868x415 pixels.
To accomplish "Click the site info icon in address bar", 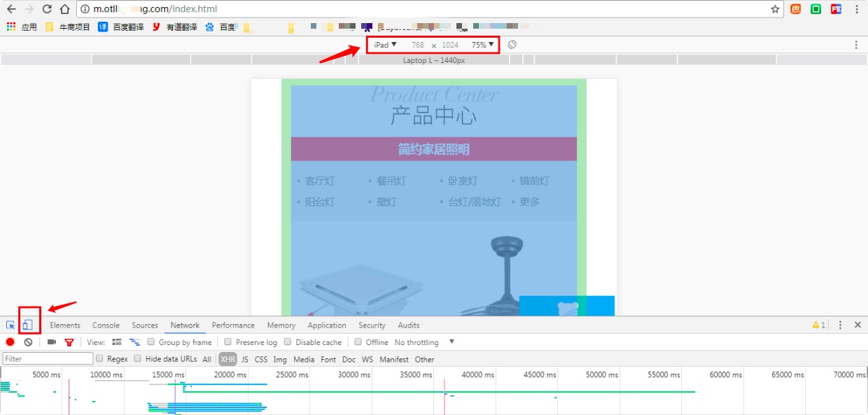I will click(85, 9).
